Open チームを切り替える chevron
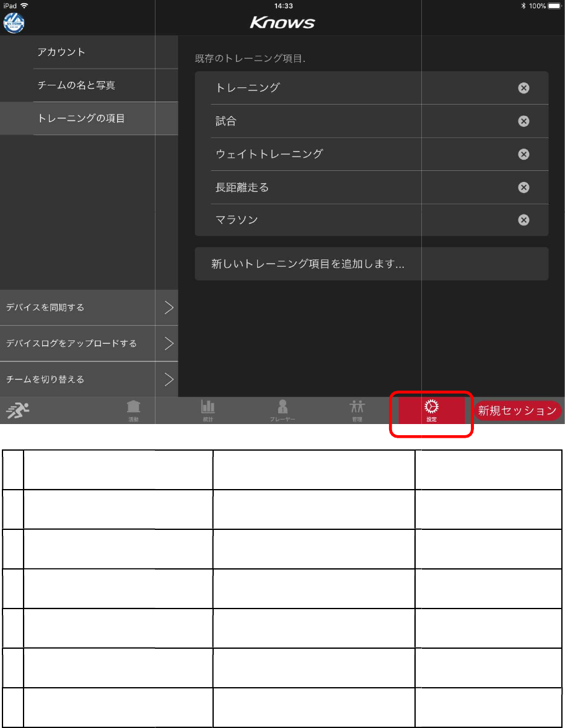 (169, 379)
